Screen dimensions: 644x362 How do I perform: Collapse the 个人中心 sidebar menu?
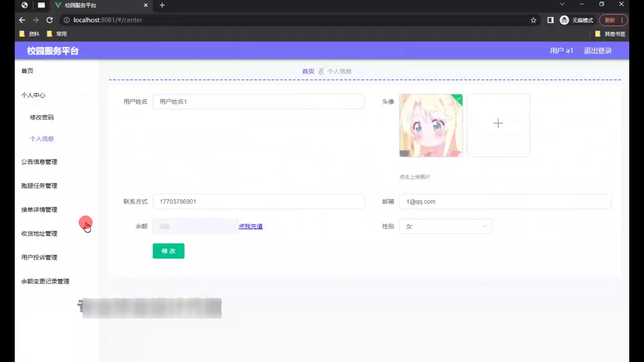pyautogui.click(x=34, y=95)
